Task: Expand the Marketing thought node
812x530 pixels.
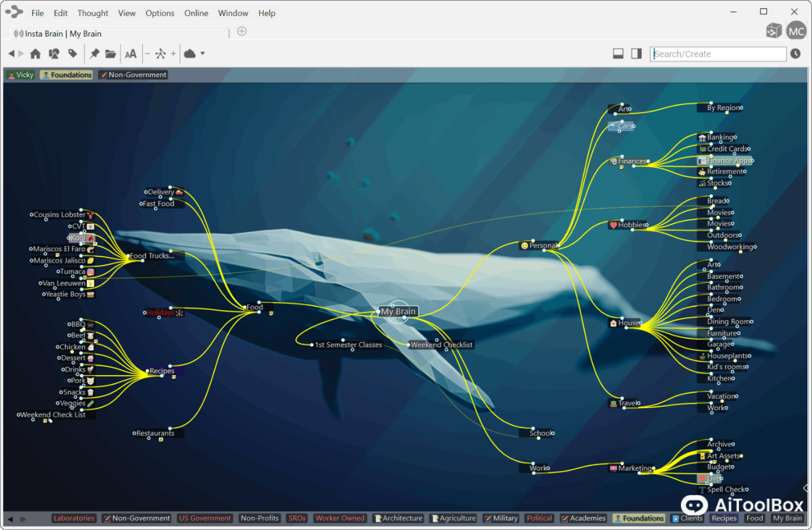Action: [x=635, y=468]
